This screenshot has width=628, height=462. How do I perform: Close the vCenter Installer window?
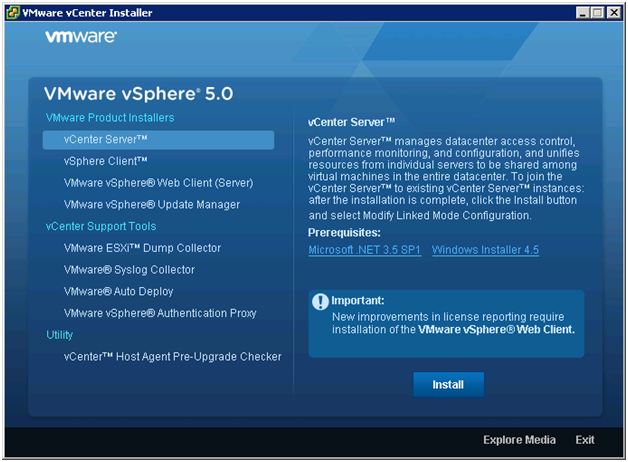click(614, 13)
